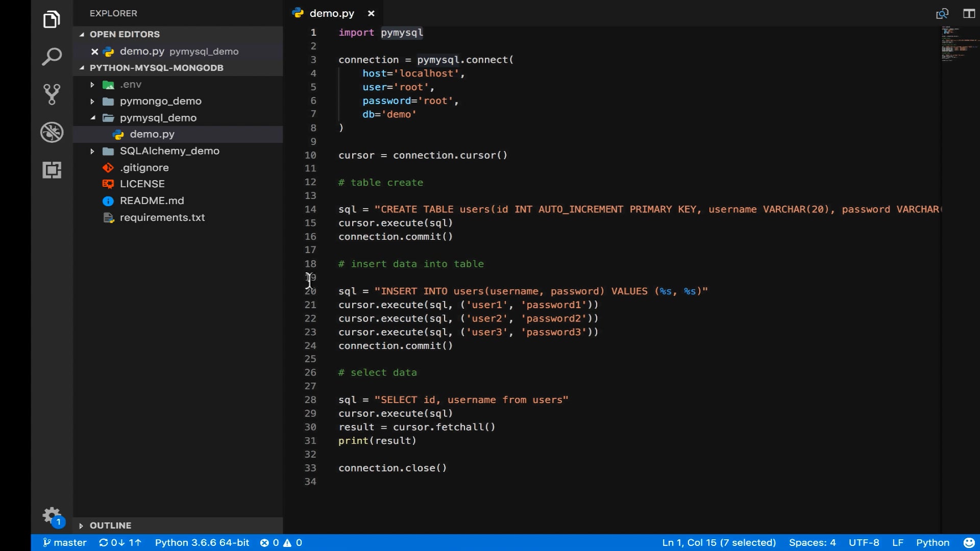Close the demo.py editor tab
Viewport: 980px width, 551px height.
[371, 14]
